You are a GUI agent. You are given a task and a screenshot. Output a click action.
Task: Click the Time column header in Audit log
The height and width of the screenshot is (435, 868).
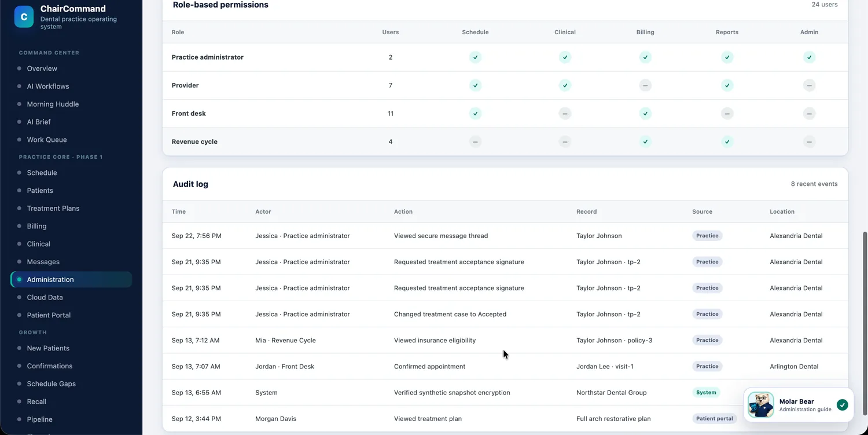click(179, 211)
